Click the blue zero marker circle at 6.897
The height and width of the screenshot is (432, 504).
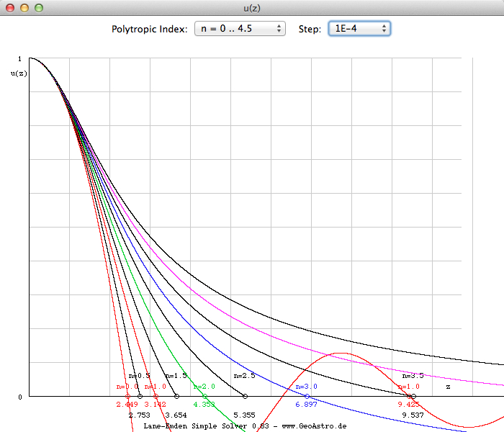(x=307, y=396)
